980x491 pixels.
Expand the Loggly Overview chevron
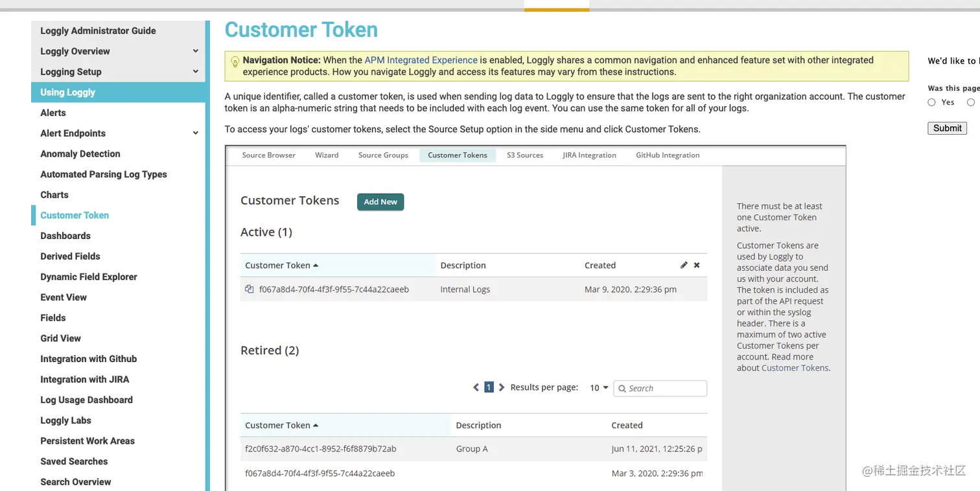(x=196, y=51)
